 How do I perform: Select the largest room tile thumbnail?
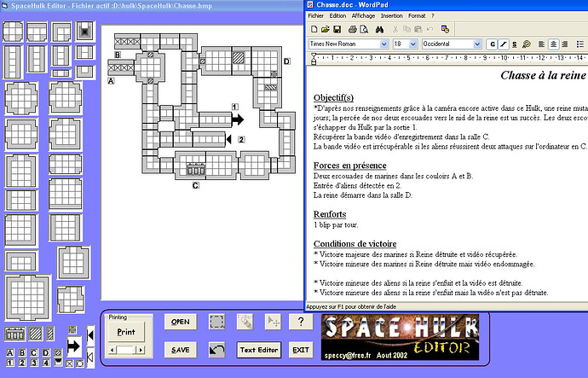[27, 298]
